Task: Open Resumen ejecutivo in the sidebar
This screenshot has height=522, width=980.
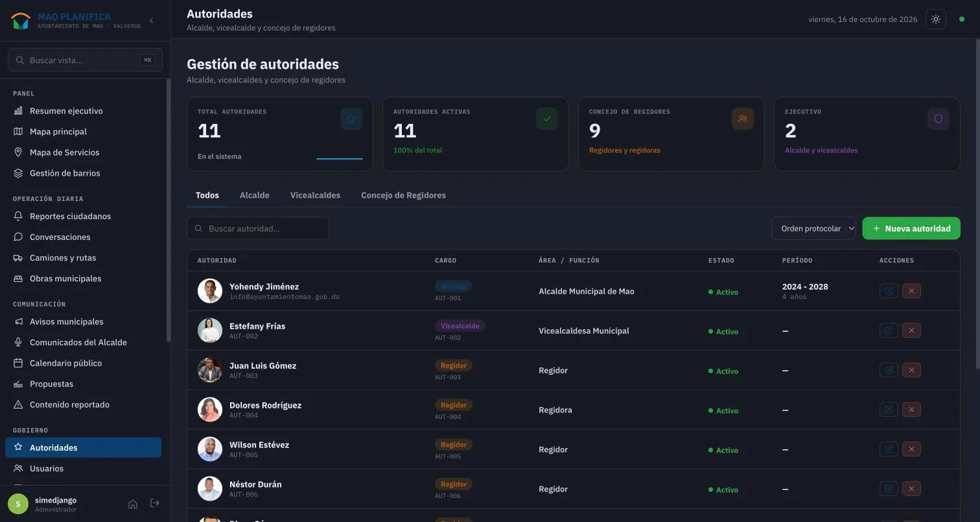Action: pyautogui.click(x=83, y=111)
